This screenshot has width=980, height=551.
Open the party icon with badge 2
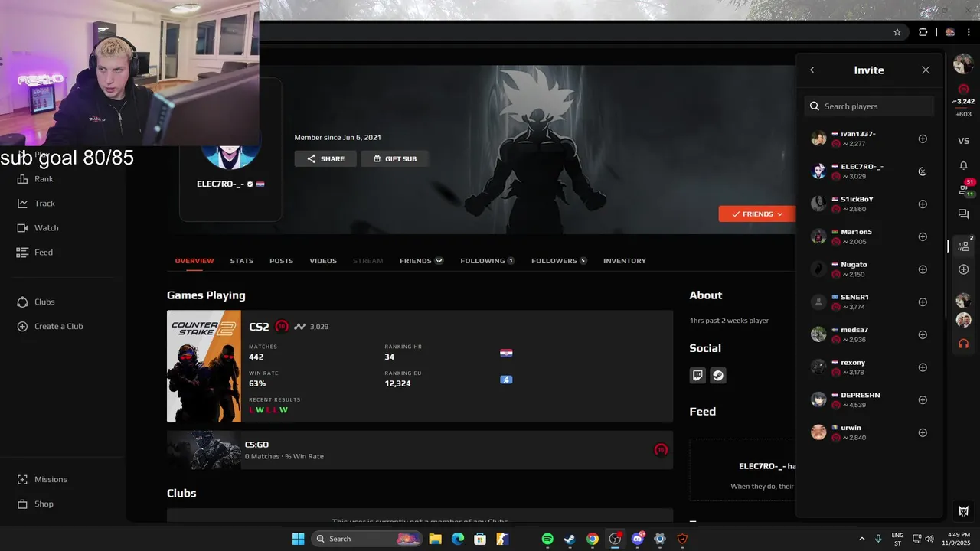(964, 246)
